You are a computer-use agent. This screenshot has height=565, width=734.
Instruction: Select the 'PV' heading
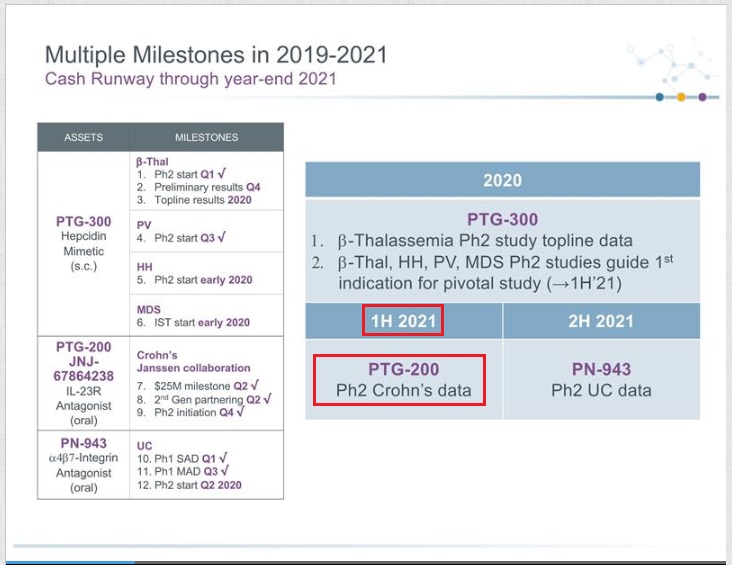coord(144,225)
